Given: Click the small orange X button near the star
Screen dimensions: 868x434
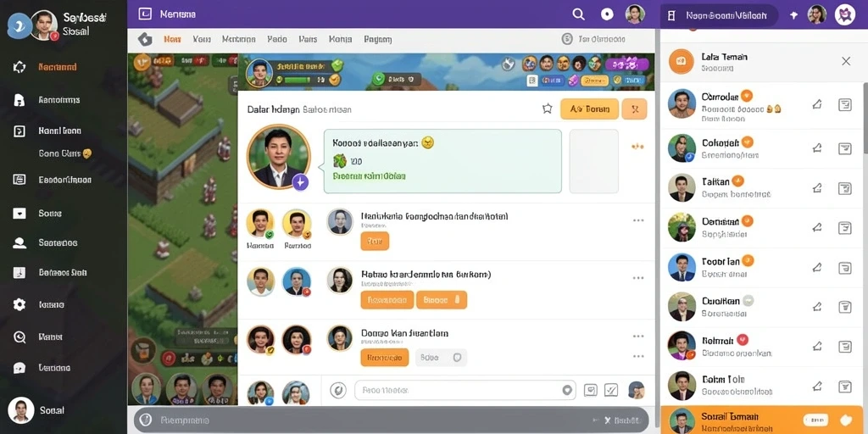Looking at the screenshot, I should (x=634, y=109).
